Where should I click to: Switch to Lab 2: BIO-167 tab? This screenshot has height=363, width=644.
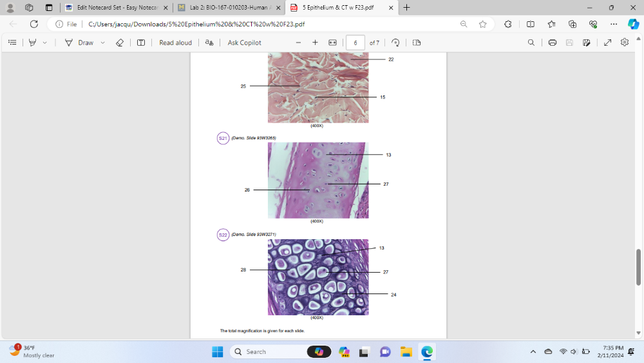point(229,8)
